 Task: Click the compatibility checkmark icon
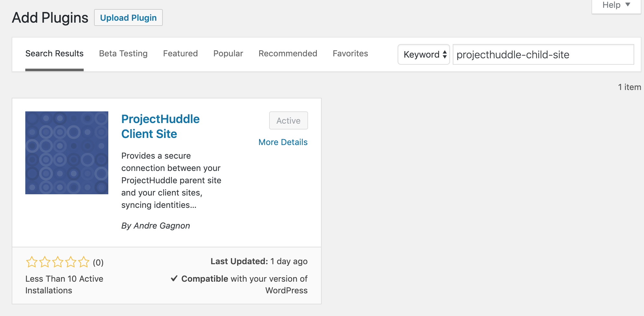(174, 278)
